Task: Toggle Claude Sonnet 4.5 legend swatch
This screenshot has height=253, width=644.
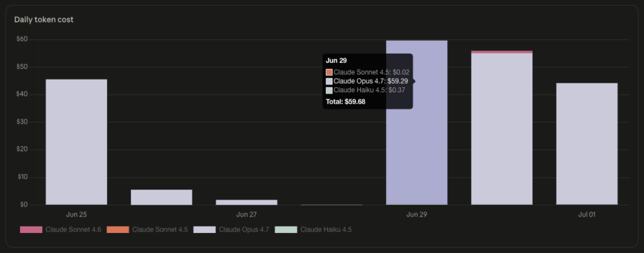Action: point(118,230)
